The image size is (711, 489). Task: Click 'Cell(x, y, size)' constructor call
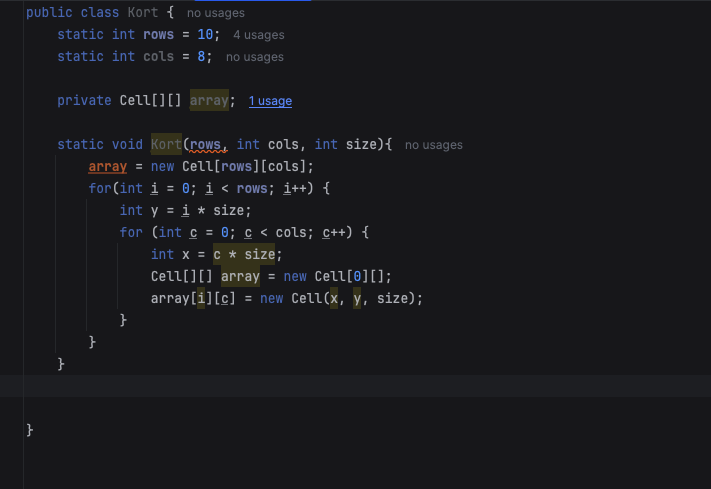coord(353,298)
